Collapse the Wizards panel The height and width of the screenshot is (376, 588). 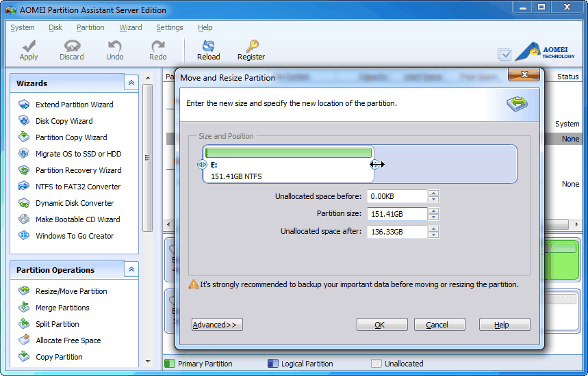pos(131,83)
